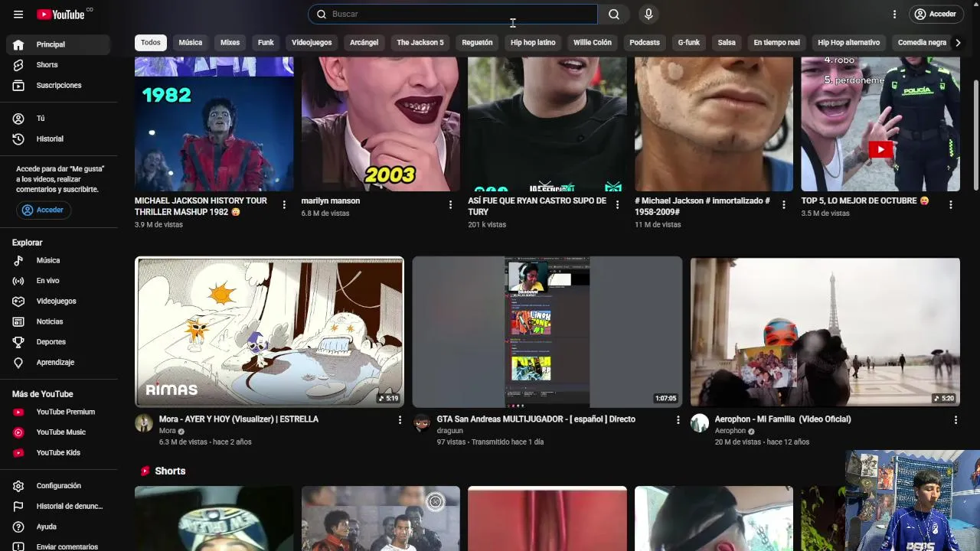This screenshot has height=551, width=980.
Task: Open Shorts in the sidebar
Action: point(59,65)
